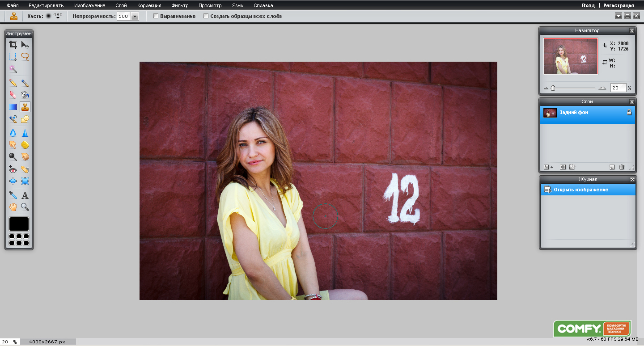The width and height of the screenshot is (644, 346).
Task: Click the Navigator zoom percent field
Action: point(618,88)
